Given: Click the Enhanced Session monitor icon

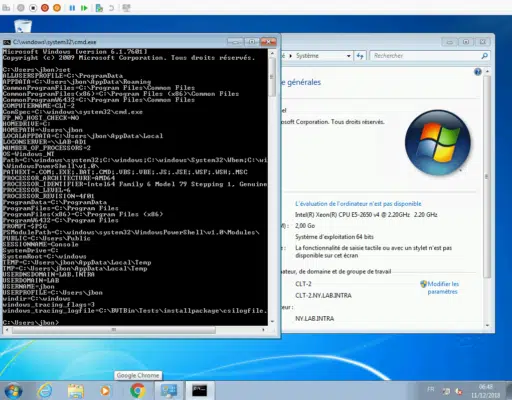Looking at the screenshot, I should [126, 8].
